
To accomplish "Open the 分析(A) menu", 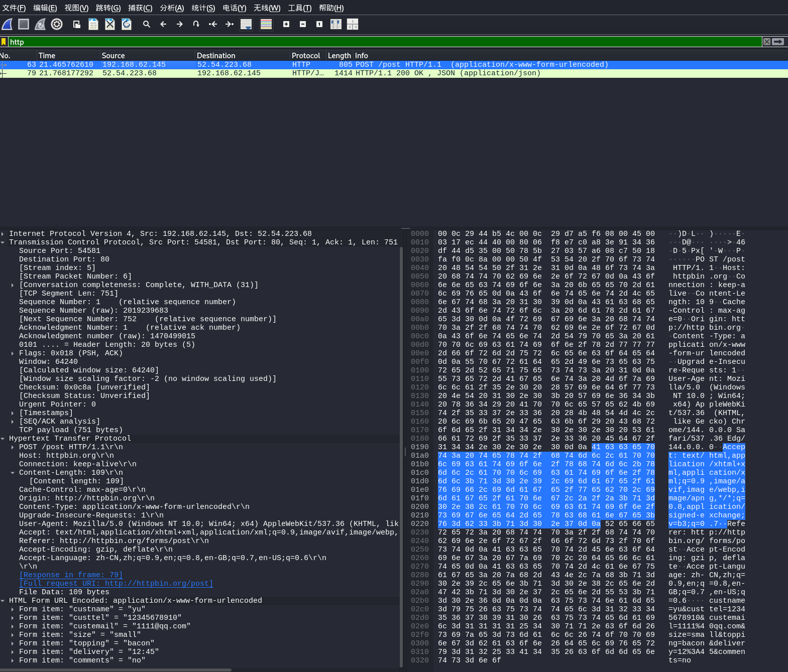I will pyautogui.click(x=172, y=8).
